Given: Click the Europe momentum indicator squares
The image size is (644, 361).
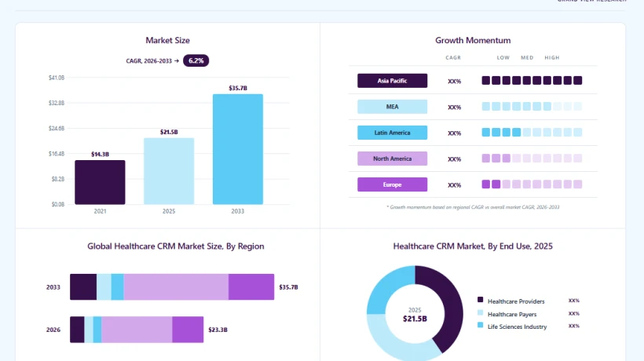Looking at the screenshot, I should (532, 184).
